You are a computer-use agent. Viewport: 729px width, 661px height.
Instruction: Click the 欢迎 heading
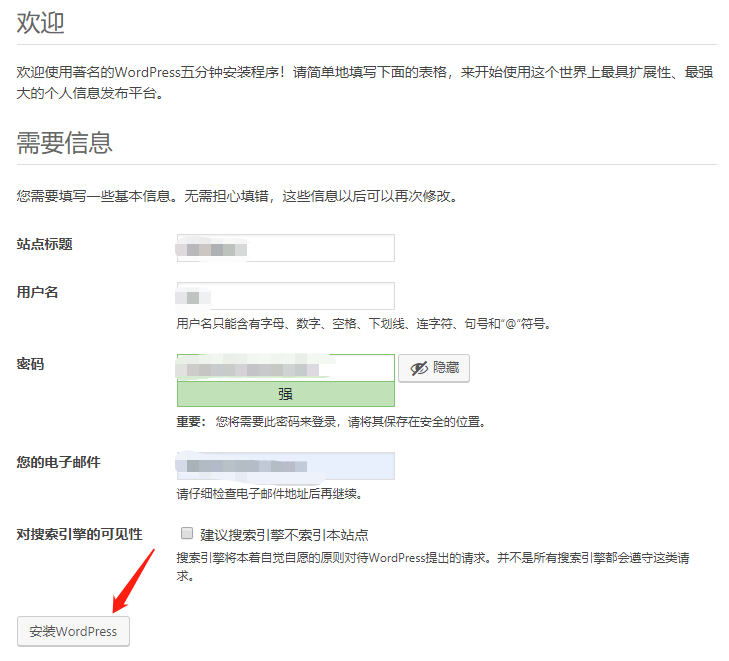pos(40,22)
